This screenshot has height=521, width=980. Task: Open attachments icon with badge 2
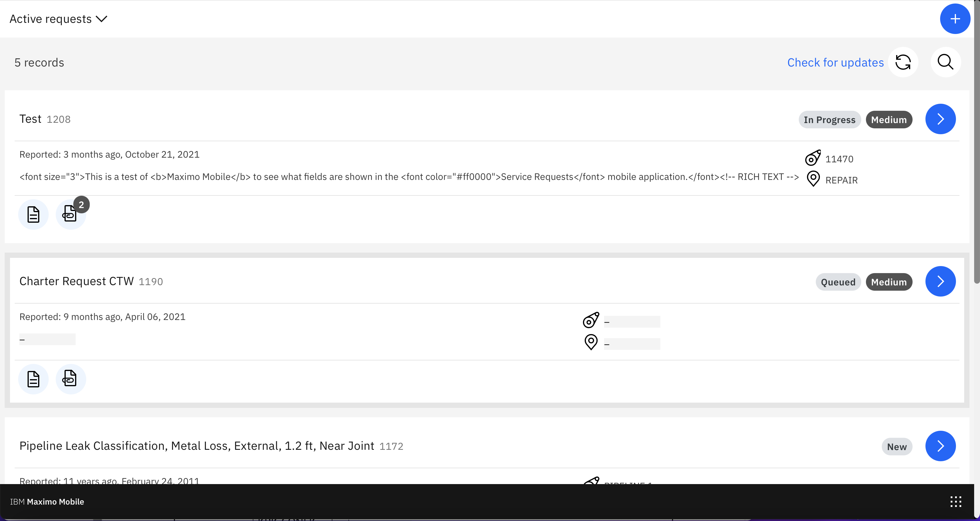pos(70,214)
